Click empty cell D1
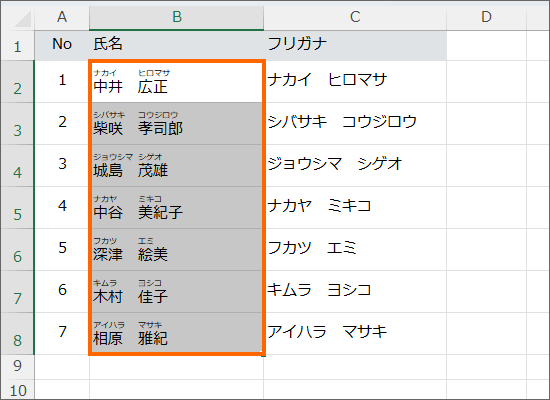 486,46
